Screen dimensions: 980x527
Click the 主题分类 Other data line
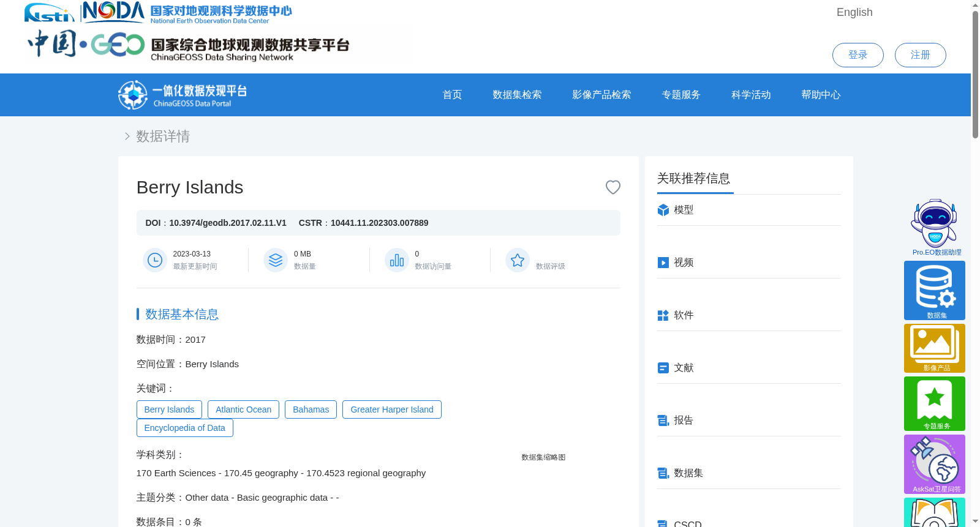click(x=238, y=498)
